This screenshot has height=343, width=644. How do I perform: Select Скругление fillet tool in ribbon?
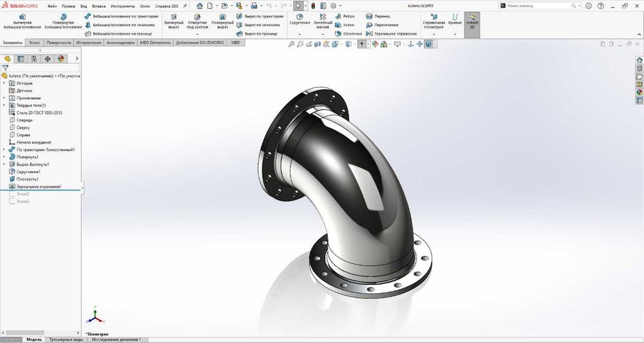(299, 19)
